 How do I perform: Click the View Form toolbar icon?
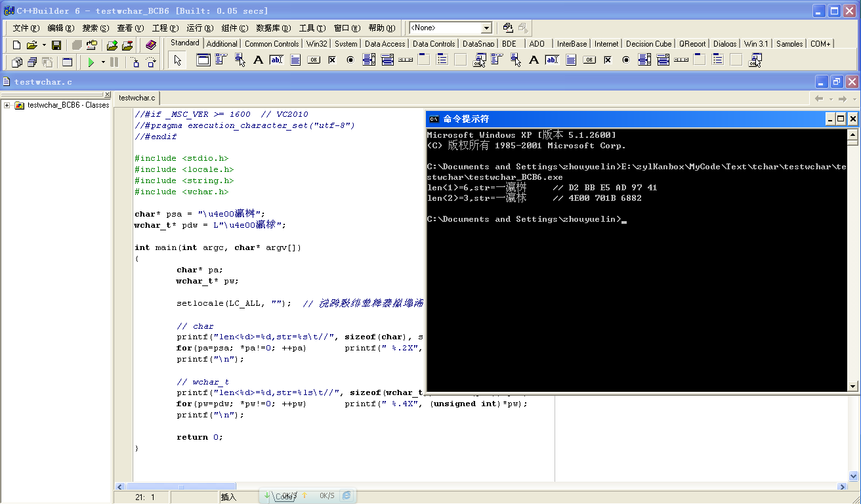click(x=32, y=62)
